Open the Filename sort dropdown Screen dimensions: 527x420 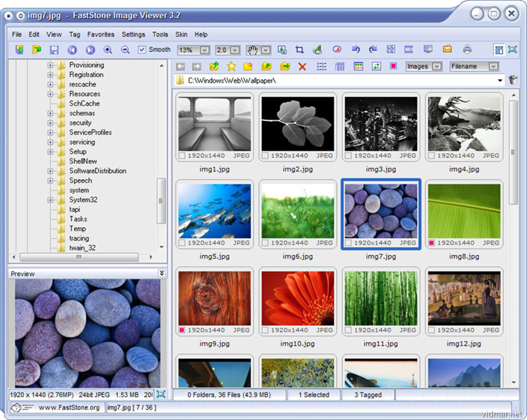(x=492, y=66)
